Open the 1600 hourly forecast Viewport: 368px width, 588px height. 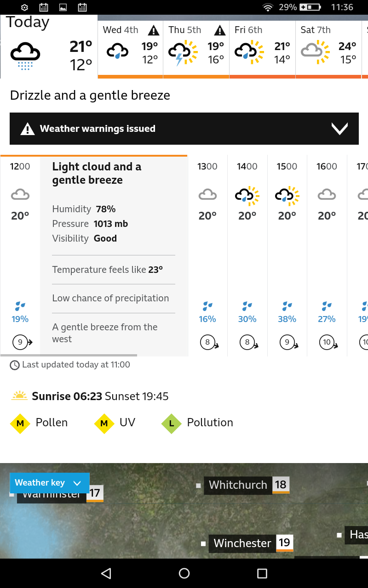pos(327,256)
